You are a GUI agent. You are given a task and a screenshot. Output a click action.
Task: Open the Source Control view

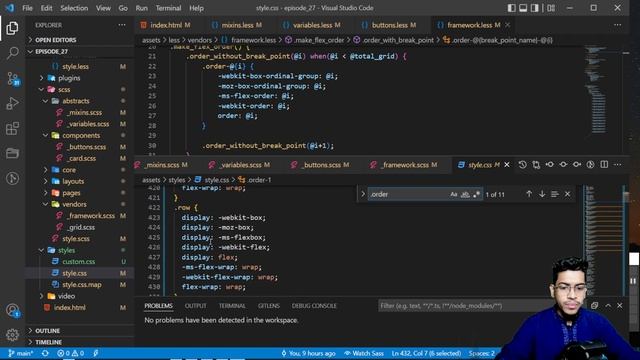(x=12, y=78)
